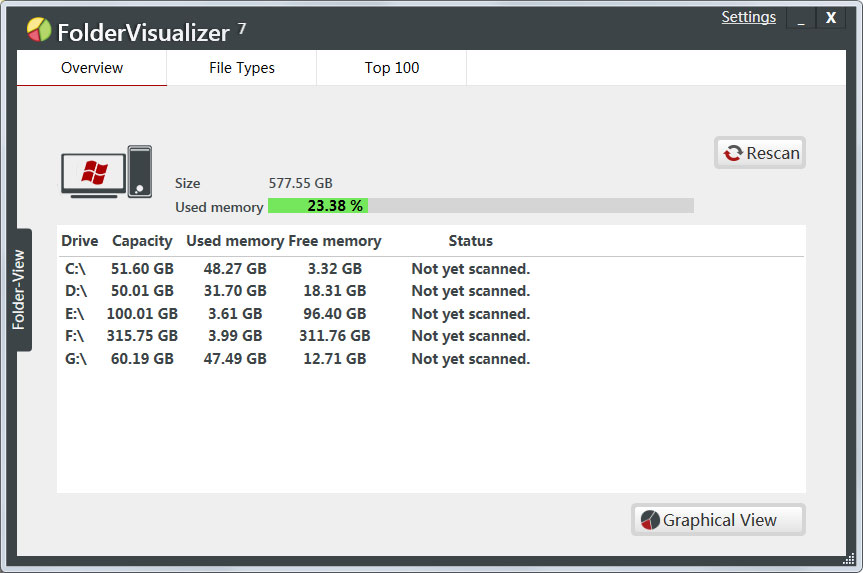The height and width of the screenshot is (573, 863).
Task: Select the Overview tab
Action: [x=92, y=68]
